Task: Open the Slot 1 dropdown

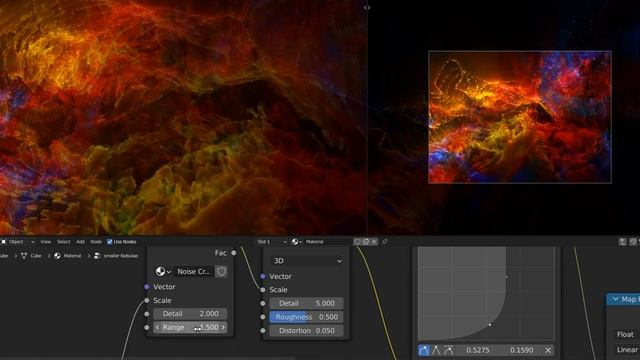Action: click(x=271, y=242)
